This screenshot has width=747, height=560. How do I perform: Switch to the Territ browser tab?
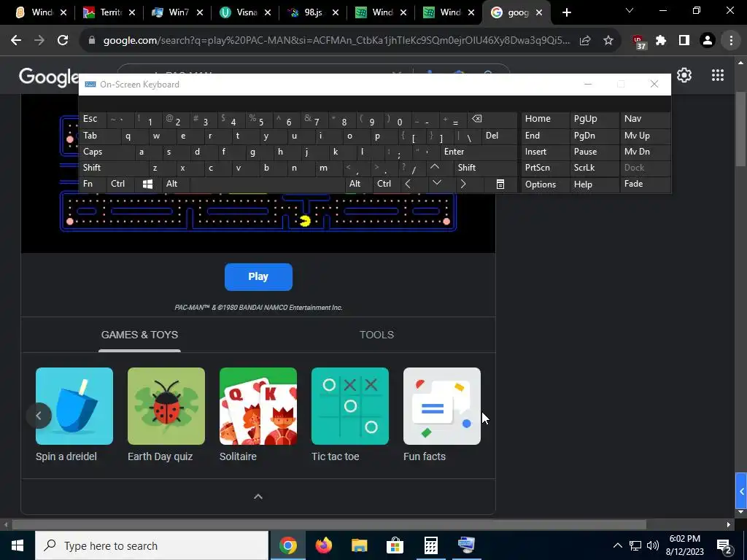[110, 12]
